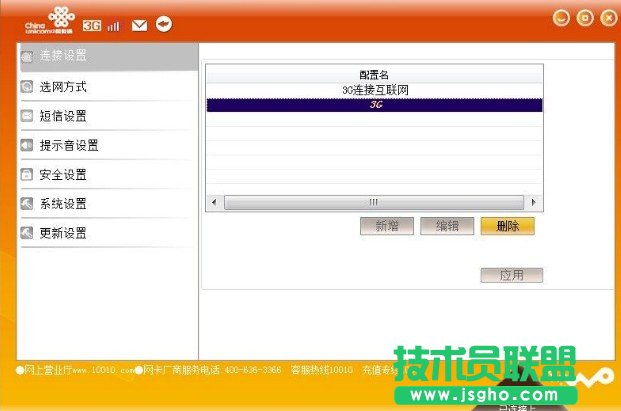Select the highlighted 3G profile row

[375, 105]
